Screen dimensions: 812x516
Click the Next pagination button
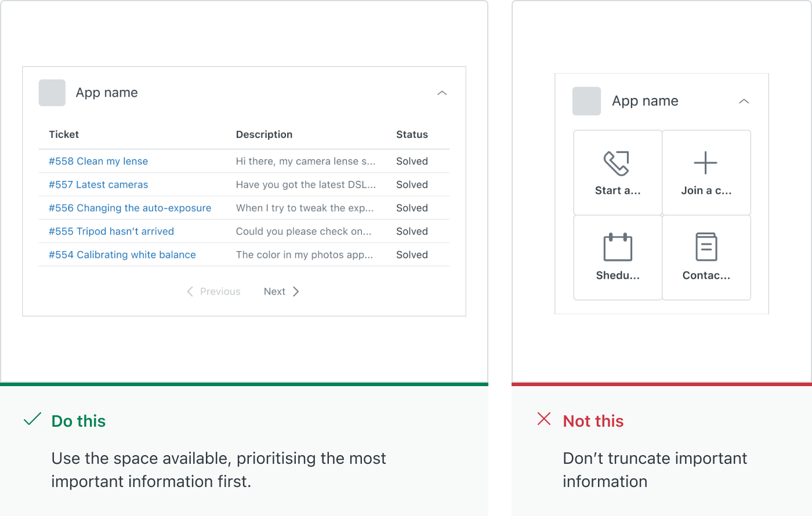(x=281, y=291)
